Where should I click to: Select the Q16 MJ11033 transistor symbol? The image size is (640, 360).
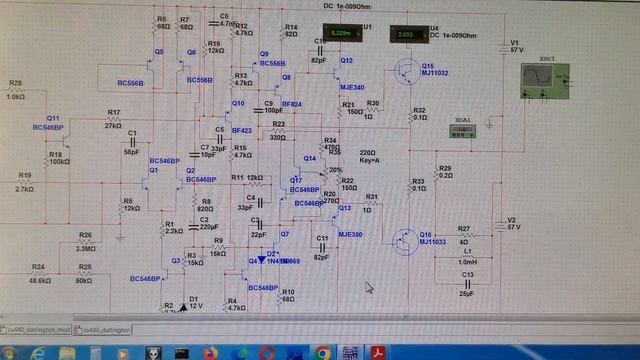[x=405, y=242]
